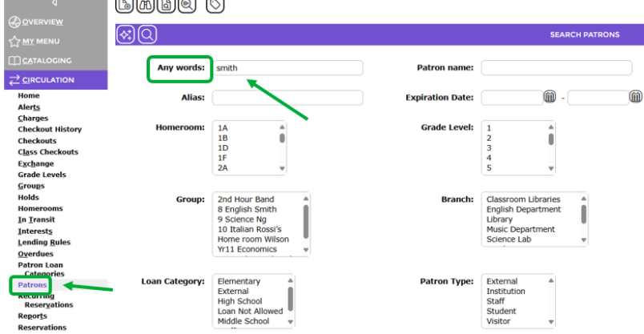Image resolution: width=644 pixels, height=334 pixels.
Task: Click the Grade Level list down arrow
Action: click(x=551, y=168)
